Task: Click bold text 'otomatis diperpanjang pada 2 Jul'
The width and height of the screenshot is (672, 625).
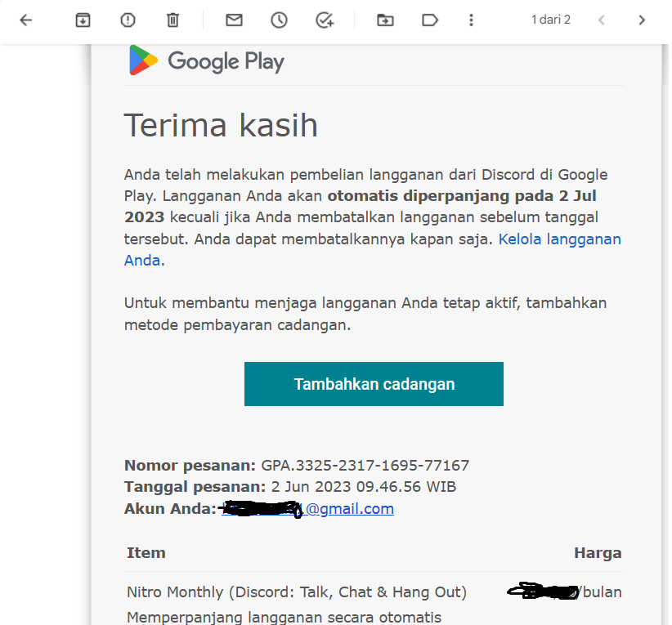Action: (x=462, y=196)
